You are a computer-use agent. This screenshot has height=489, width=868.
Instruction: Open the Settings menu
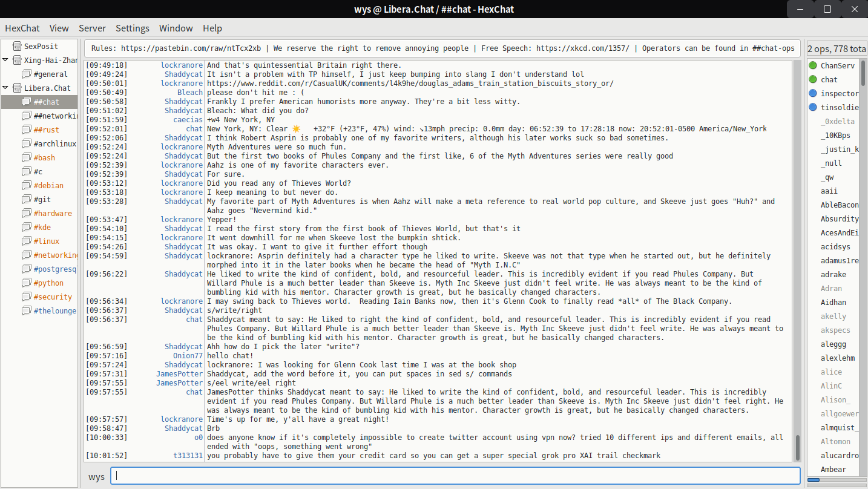[132, 28]
